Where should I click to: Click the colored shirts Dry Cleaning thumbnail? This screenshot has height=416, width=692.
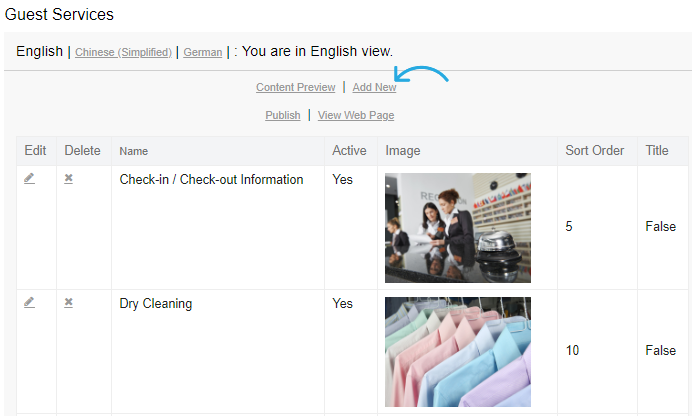(458, 352)
